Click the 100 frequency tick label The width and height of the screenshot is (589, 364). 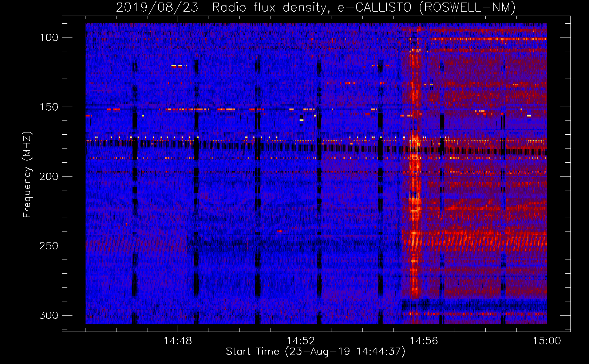coord(49,37)
